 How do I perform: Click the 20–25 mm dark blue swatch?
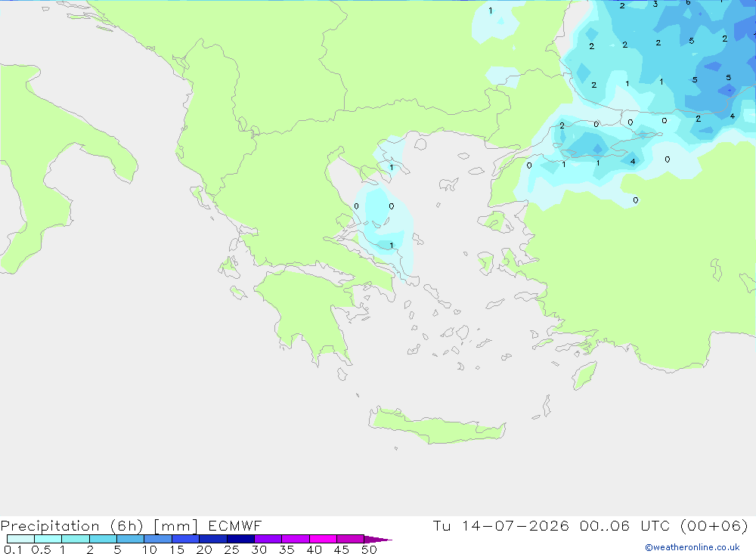pyautogui.click(x=213, y=539)
